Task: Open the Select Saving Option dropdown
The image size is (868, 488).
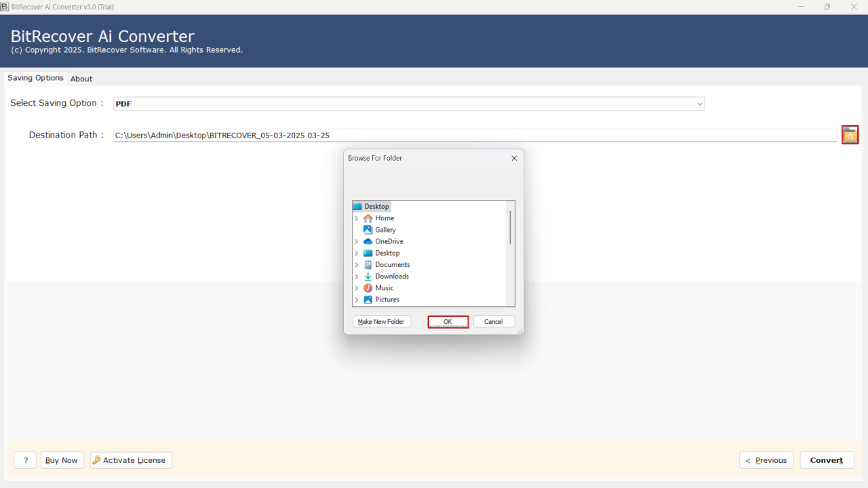Action: [x=409, y=104]
